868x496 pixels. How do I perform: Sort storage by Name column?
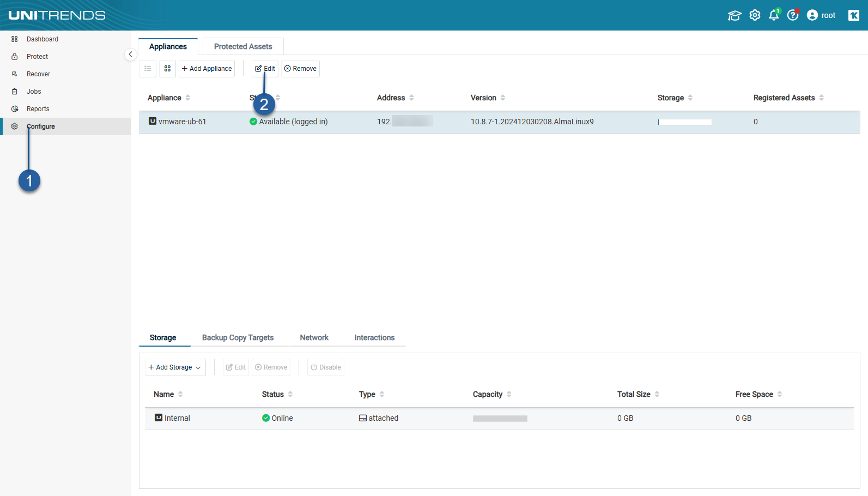pos(168,394)
